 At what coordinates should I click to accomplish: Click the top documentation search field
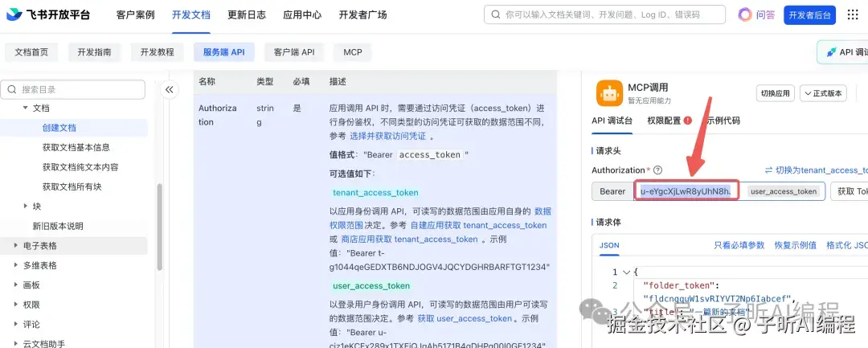point(604,15)
